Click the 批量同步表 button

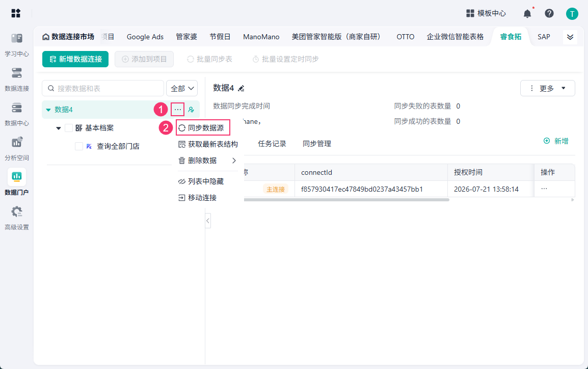209,59
